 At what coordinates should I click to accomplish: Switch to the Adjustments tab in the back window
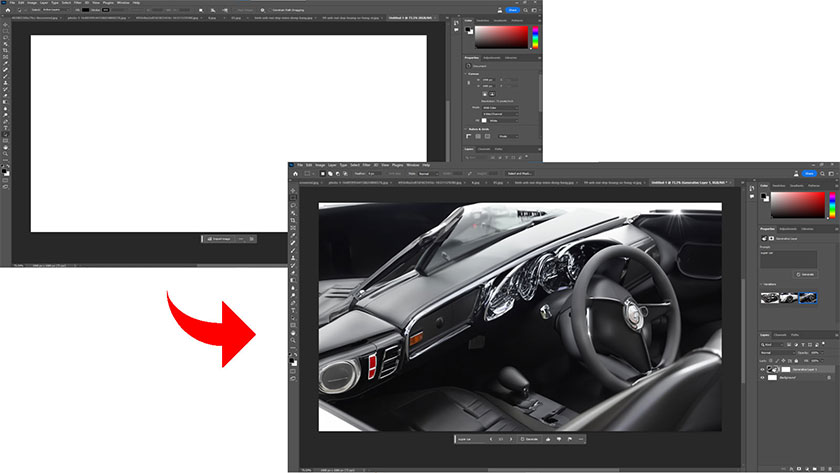[x=492, y=58]
